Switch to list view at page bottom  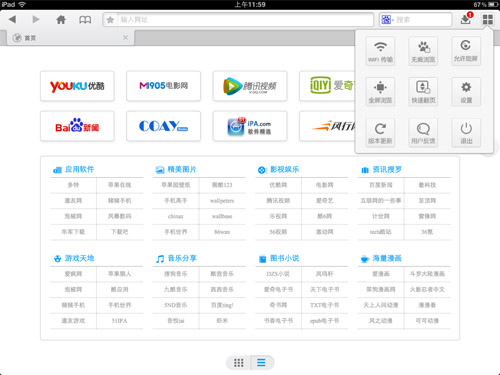262,363
